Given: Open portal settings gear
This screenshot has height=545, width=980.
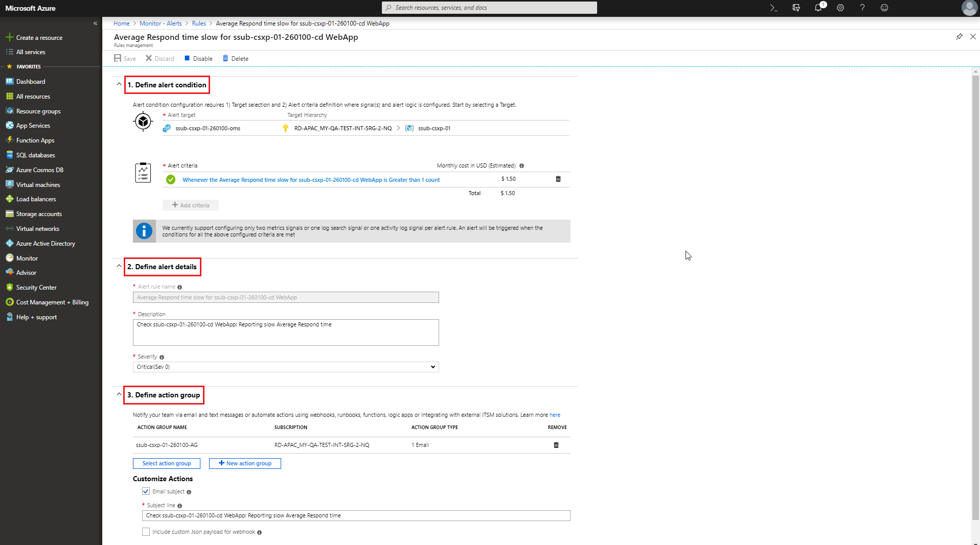Looking at the screenshot, I should pyautogui.click(x=840, y=8).
